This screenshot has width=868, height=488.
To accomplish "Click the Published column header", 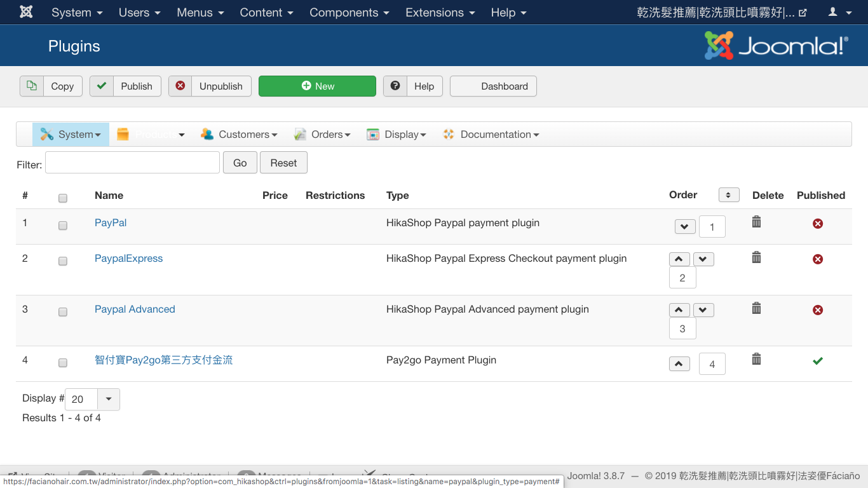I will tap(821, 195).
